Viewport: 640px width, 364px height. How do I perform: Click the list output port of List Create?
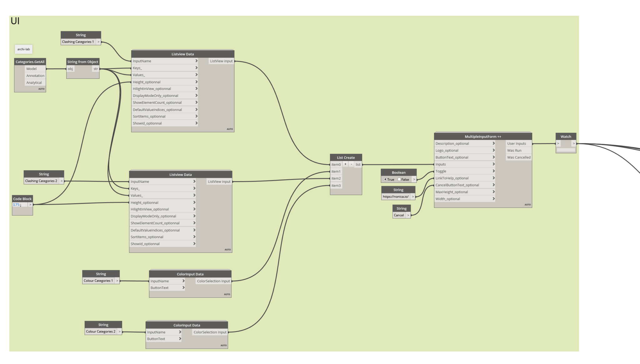358,164
